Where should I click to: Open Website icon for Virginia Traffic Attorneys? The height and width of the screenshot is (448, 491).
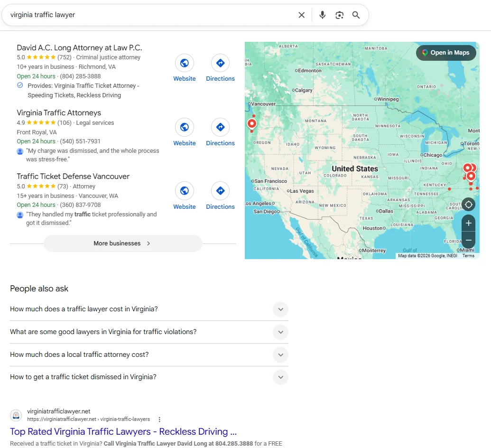(x=185, y=127)
